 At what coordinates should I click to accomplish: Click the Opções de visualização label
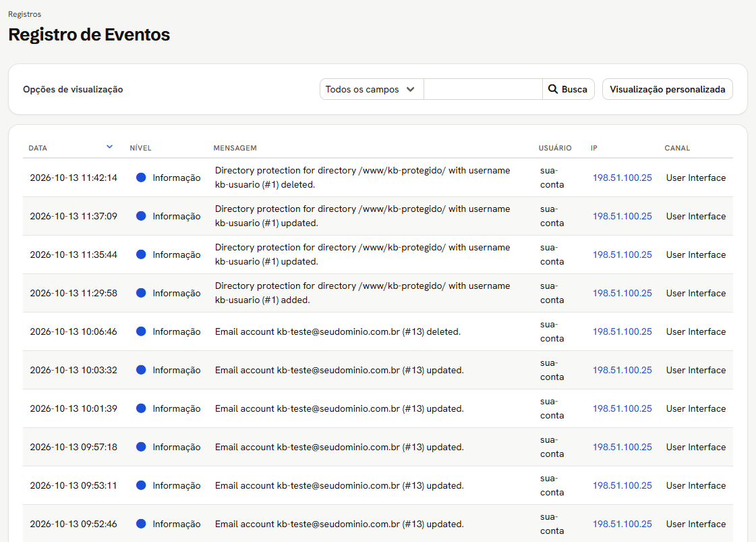click(x=73, y=89)
